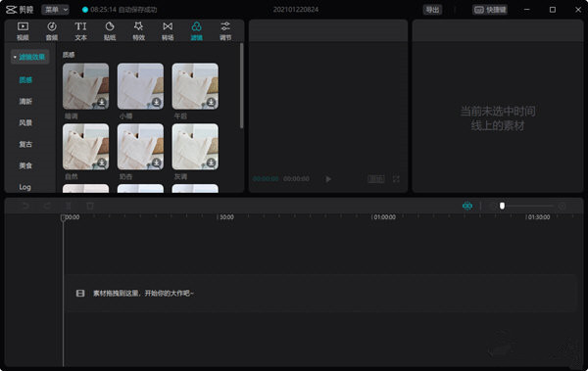Open the Adjust sliders tab

[225, 30]
